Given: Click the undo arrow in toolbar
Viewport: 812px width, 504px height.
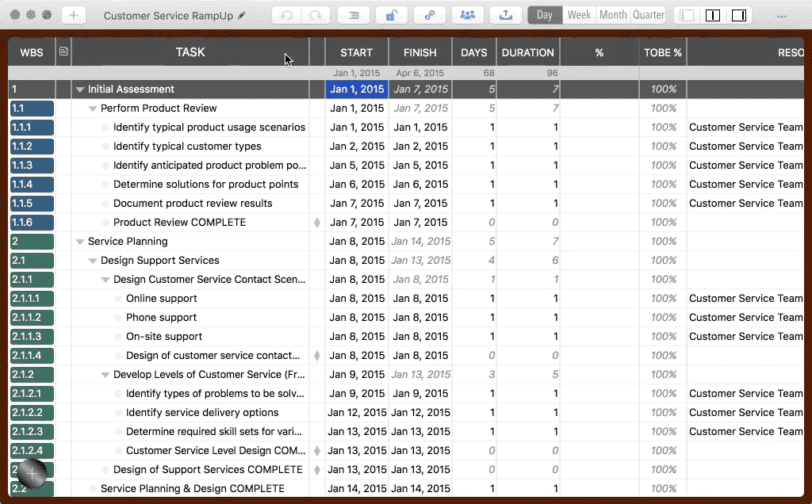Looking at the screenshot, I should click(286, 15).
